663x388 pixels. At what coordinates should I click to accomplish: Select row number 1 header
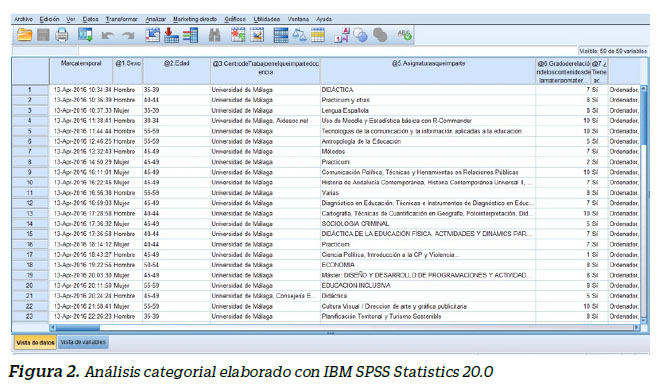coord(30,90)
